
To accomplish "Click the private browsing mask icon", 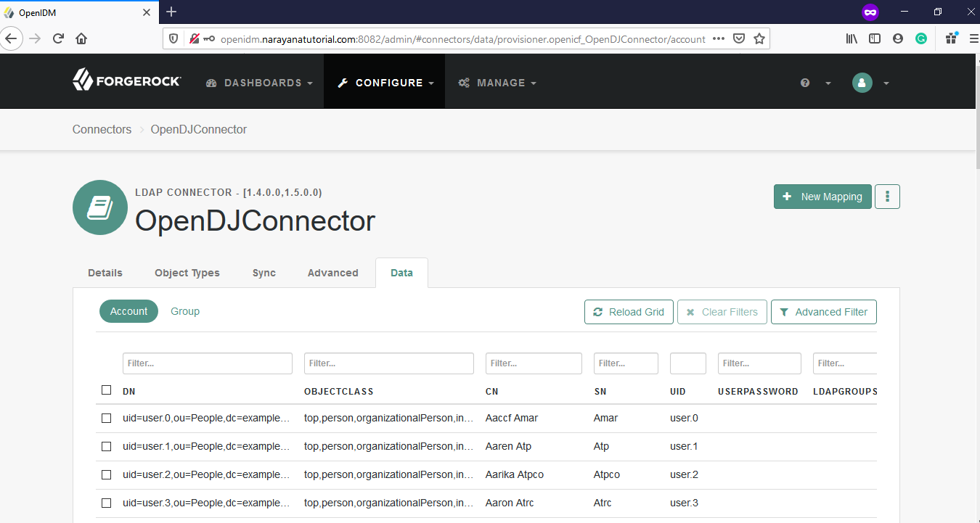I will (870, 12).
